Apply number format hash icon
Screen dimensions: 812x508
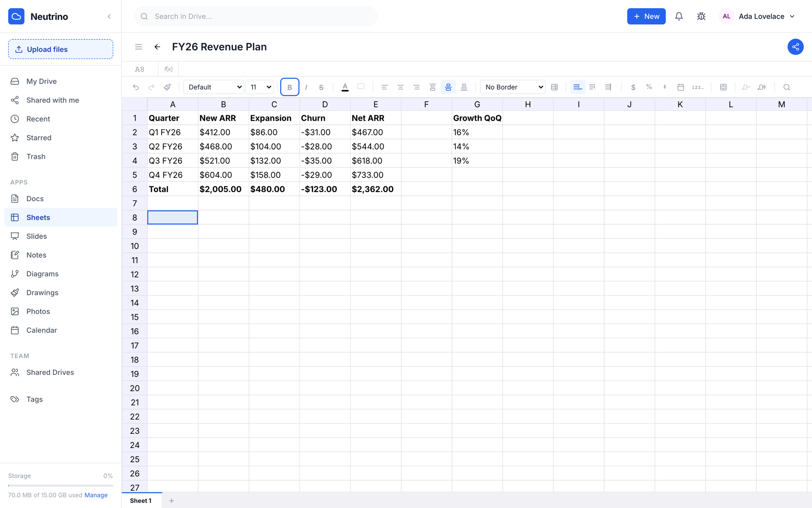[x=665, y=87]
